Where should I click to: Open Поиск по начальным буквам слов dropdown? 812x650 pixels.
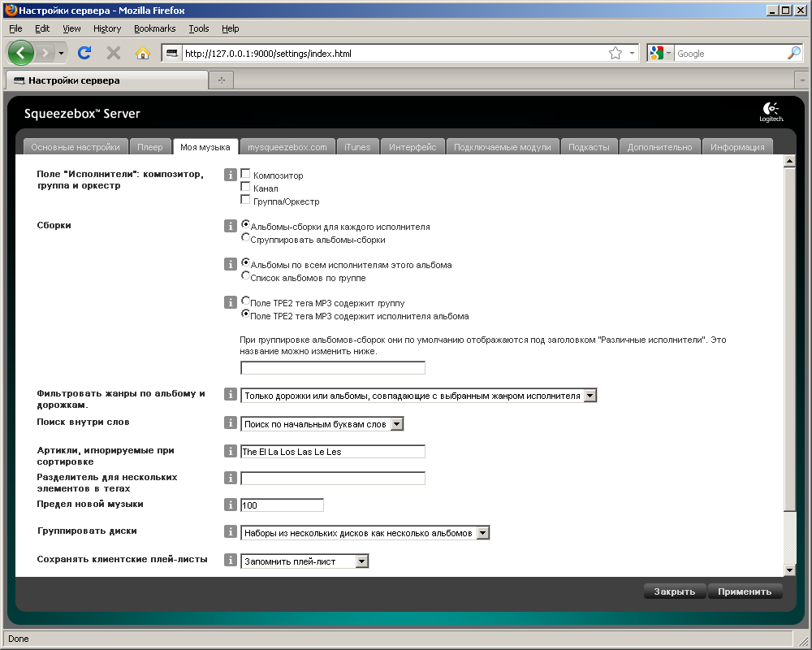[x=322, y=424]
